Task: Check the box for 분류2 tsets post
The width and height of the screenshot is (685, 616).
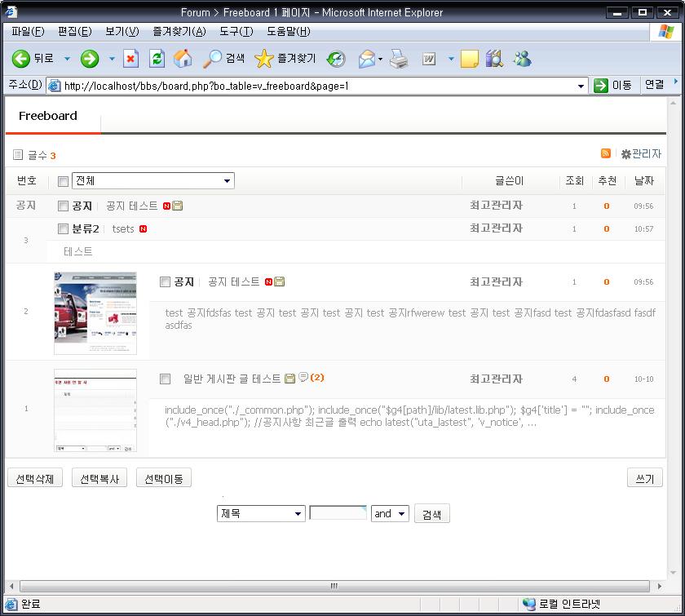Action: point(64,229)
